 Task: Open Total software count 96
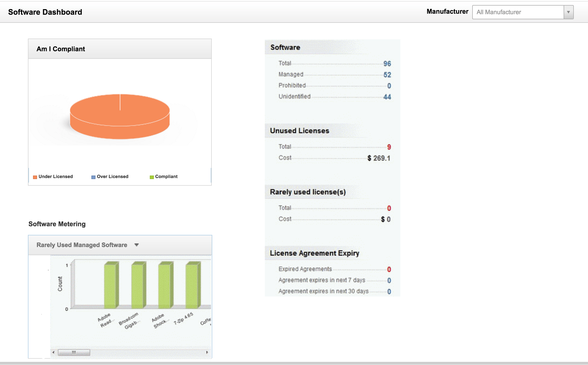[387, 63]
